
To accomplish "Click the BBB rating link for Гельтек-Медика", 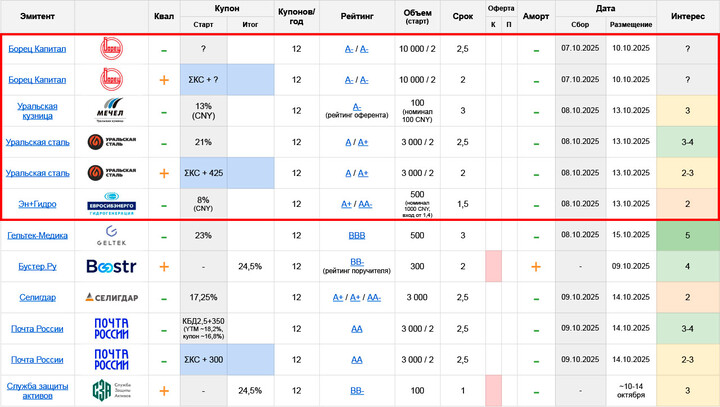I will click(x=357, y=235).
